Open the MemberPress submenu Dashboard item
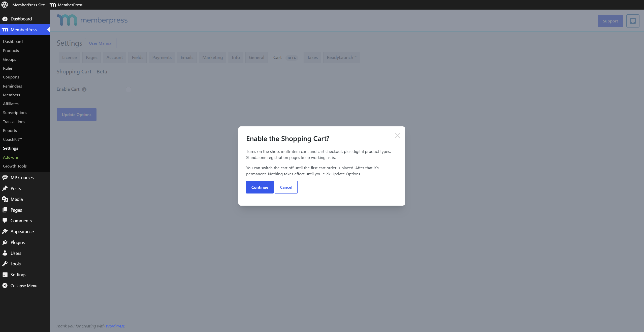Viewport: 644px width, 332px height. (13, 41)
